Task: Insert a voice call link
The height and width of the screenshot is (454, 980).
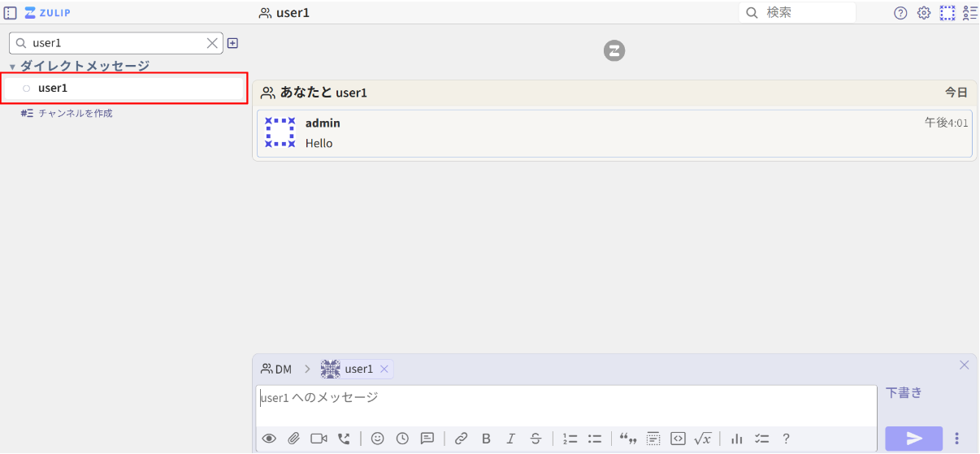Action: pos(344,439)
